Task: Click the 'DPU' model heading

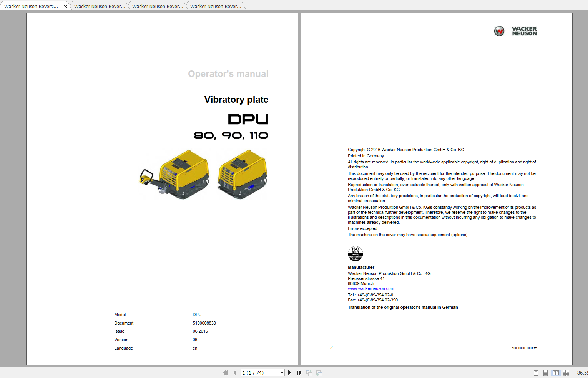Action: point(248,119)
